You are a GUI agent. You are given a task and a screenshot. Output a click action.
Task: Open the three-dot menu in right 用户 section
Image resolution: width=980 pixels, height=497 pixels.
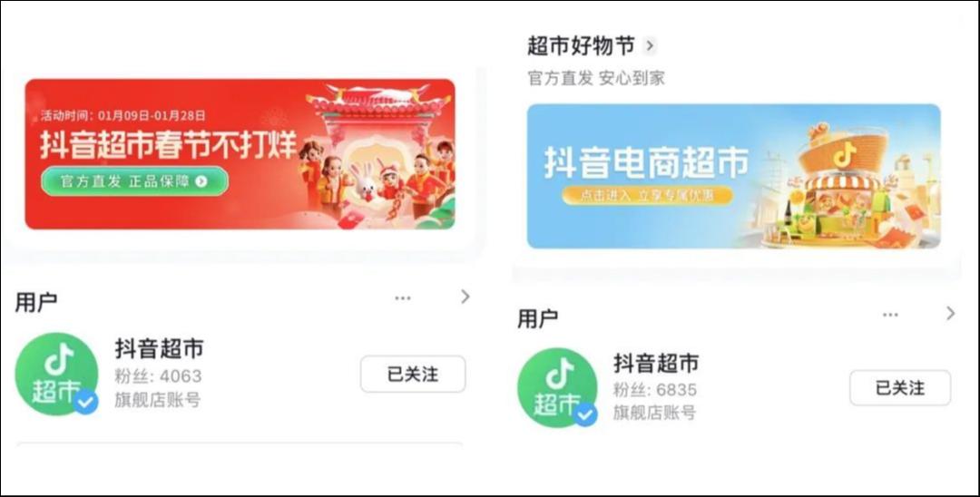[x=891, y=315]
